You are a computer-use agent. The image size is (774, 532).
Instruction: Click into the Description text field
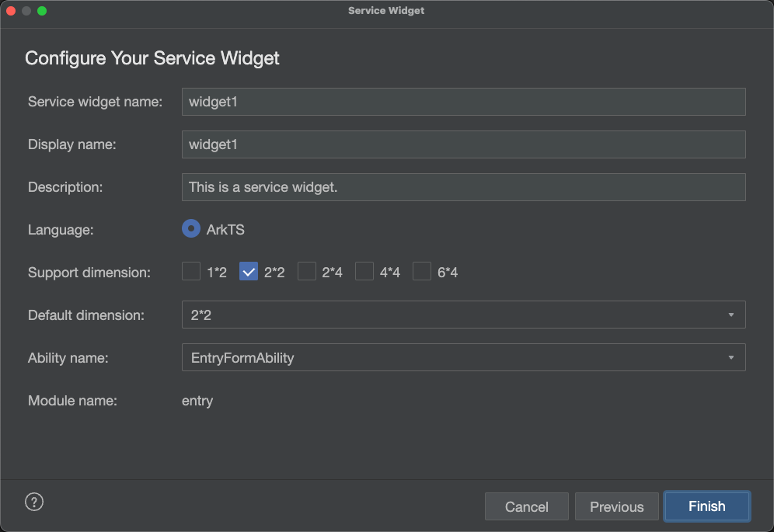tap(463, 187)
